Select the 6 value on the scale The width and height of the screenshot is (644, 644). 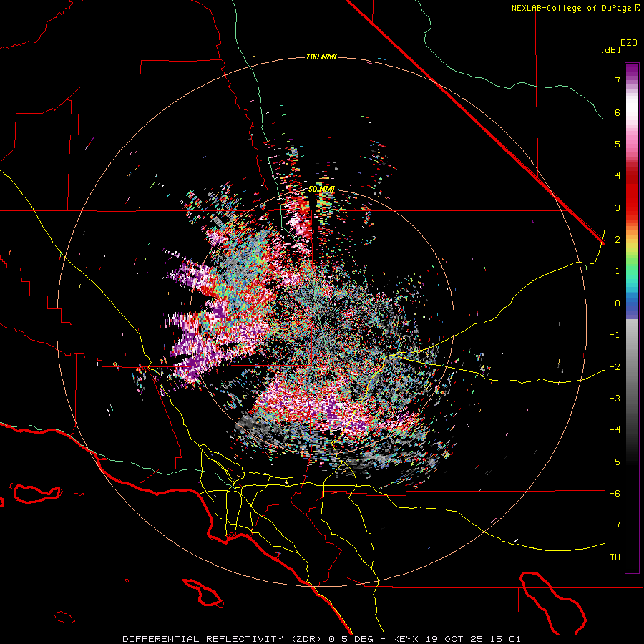click(618, 112)
